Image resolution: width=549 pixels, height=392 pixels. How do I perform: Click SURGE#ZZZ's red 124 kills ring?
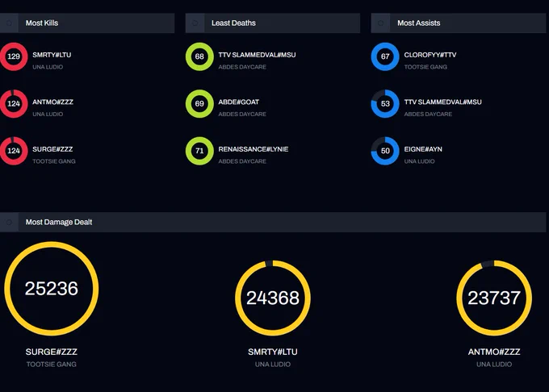point(14,151)
